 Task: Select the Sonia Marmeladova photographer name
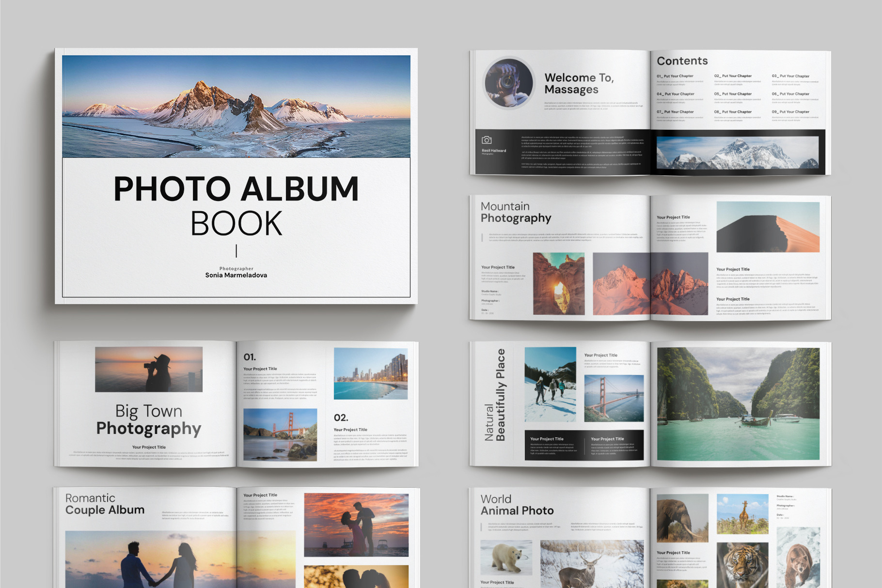point(236,275)
